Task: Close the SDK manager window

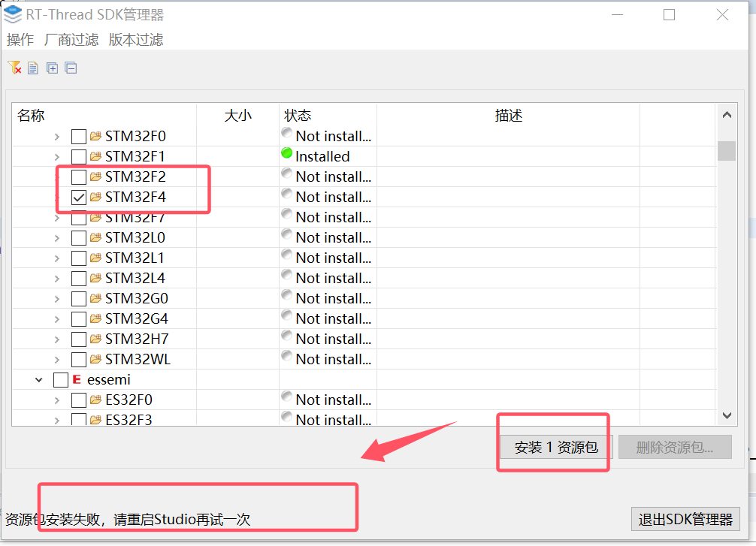Action: [x=722, y=15]
